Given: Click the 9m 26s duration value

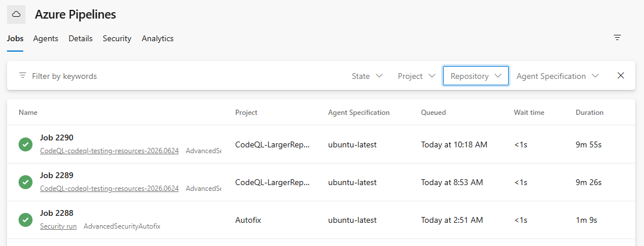Looking at the screenshot, I should (589, 182).
